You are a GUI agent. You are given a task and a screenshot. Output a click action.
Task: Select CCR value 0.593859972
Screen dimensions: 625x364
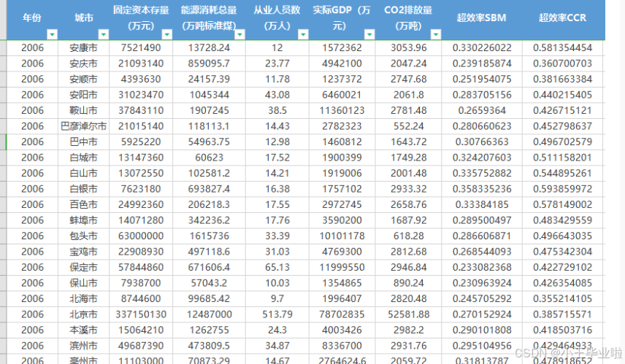562,189
